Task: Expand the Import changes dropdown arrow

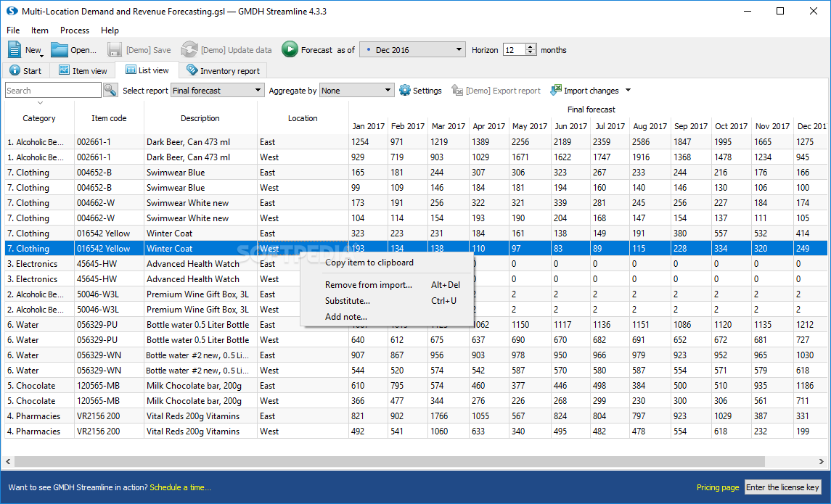Action: [x=628, y=91]
